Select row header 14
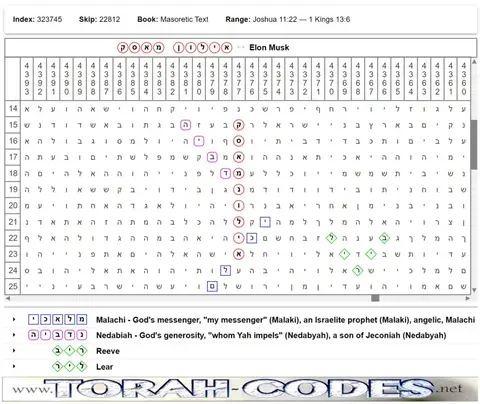The image size is (480, 404). pos(13,109)
